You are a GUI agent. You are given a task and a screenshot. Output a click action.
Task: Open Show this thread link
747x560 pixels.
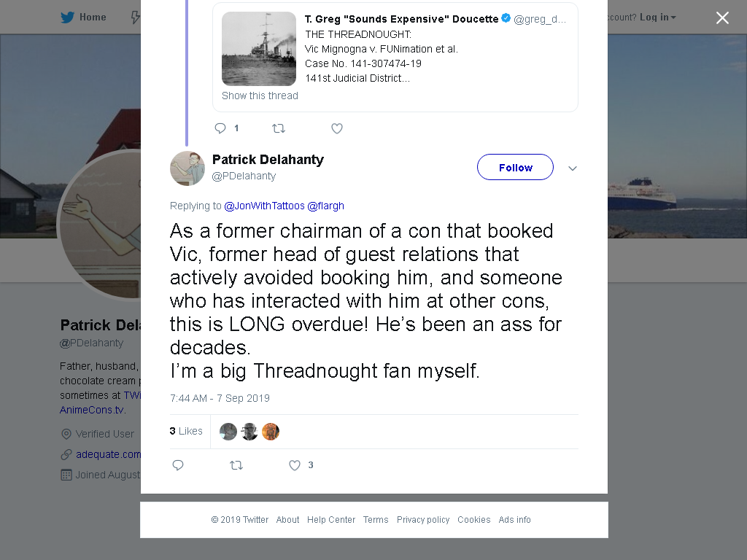coord(260,96)
